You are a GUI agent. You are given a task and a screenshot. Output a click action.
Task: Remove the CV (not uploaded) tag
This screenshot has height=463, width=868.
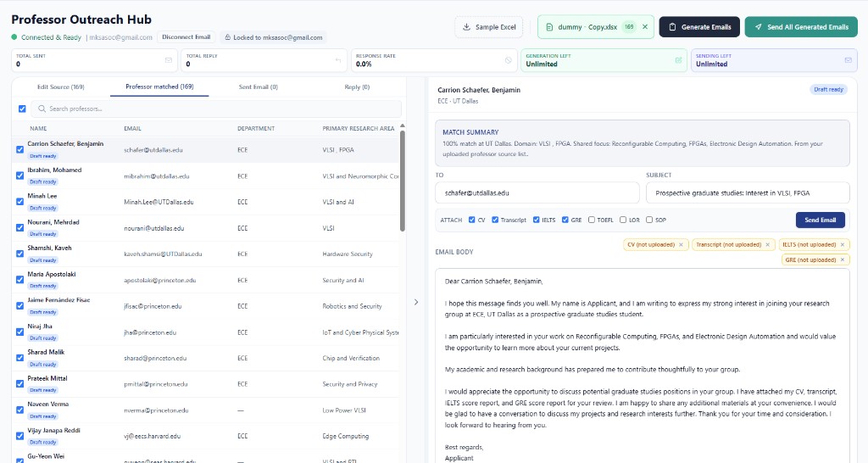coord(681,244)
